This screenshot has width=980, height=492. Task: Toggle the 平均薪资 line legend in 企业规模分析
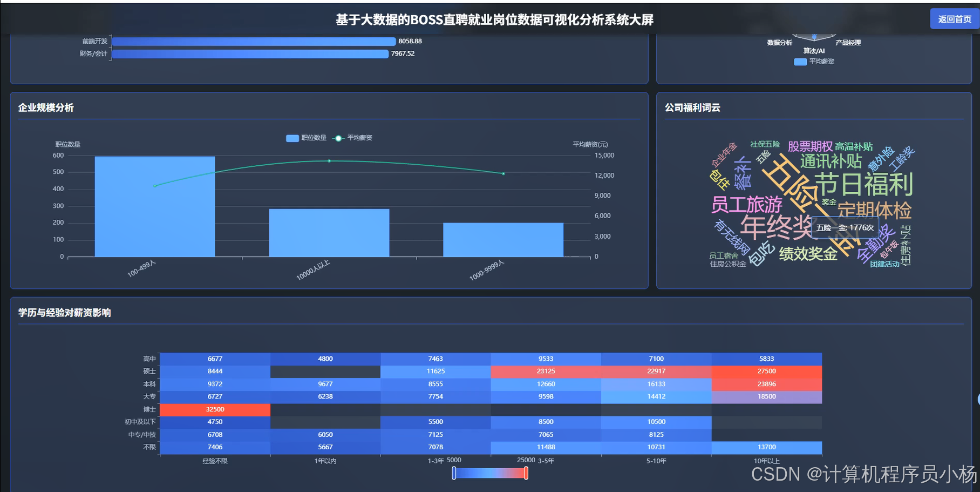pos(353,138)
